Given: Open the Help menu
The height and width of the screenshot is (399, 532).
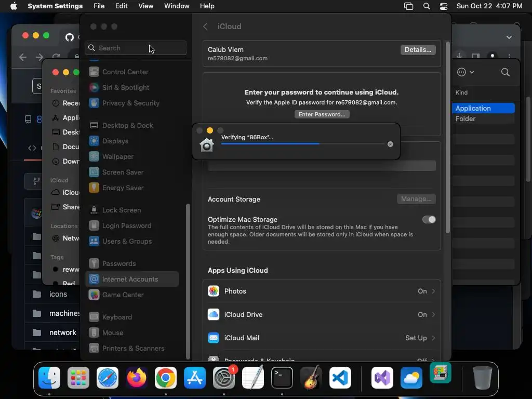Looking at the screenshot, I should point(207,6).
